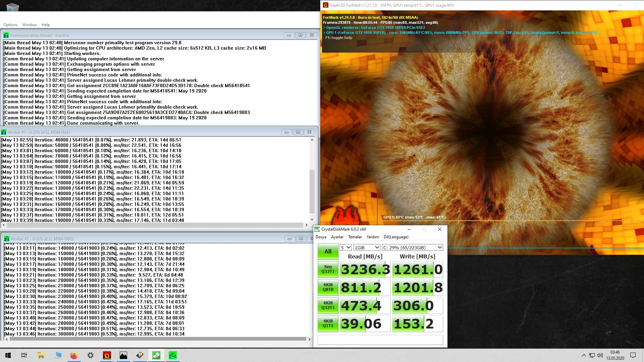Open the test count dropdown showing 5

[x=345, y=247]
